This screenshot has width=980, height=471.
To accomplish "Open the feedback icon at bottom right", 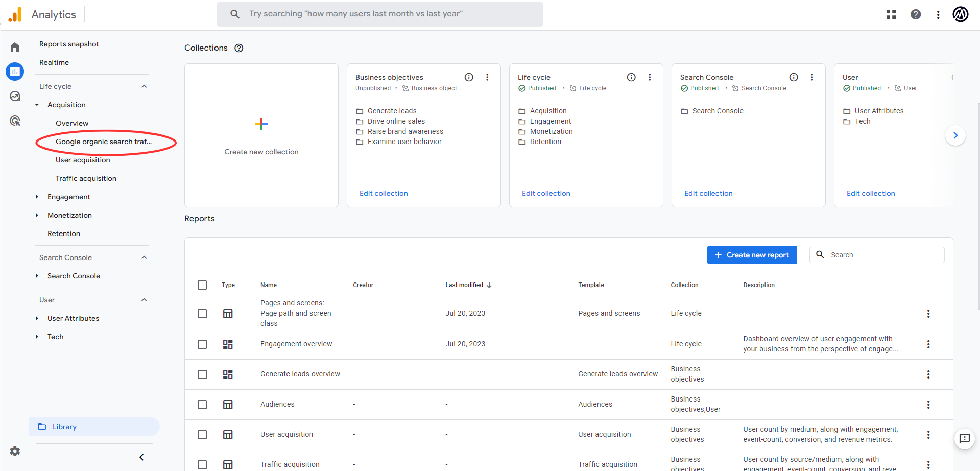I will pyautogui.click(x=964, y=438).
